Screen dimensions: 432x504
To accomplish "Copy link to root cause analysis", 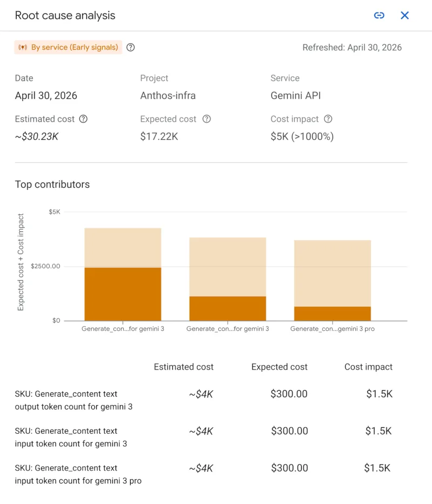I will click(379, 16).
